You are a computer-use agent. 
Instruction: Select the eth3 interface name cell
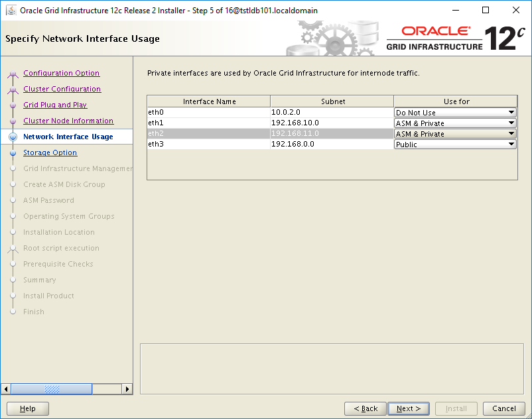[209, 144]
